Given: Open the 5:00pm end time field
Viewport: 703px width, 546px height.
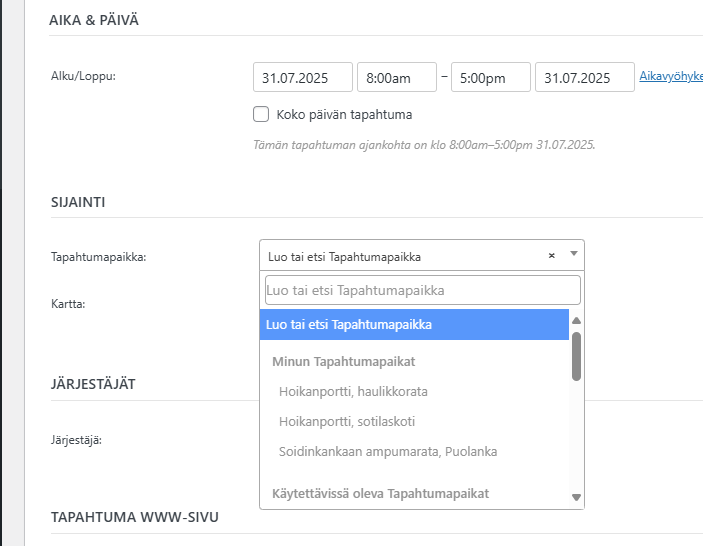Looking at the screenshot, I should [x=490, y=78].
